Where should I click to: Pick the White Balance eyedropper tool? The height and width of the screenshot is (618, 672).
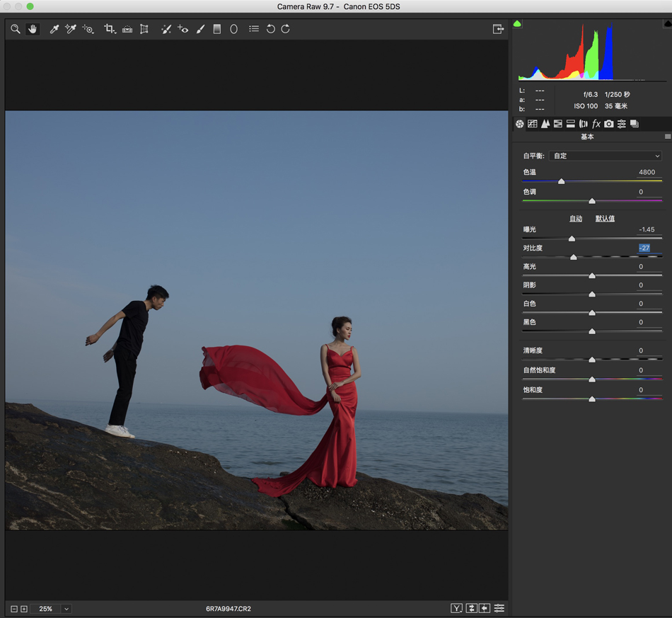click(x=54, y=29)
